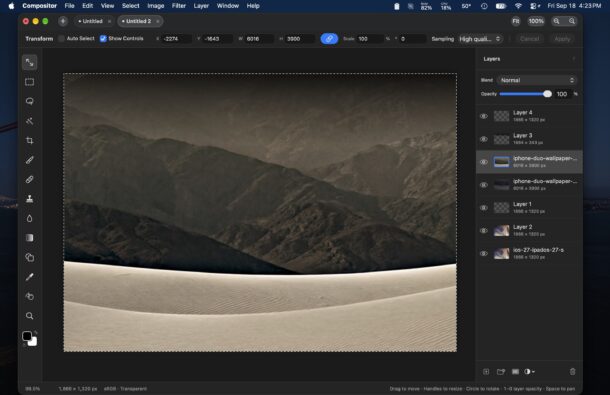This screenshot has height=395, width=610.
Task: Click the Fit zoom button
Action: coord(515,21)
